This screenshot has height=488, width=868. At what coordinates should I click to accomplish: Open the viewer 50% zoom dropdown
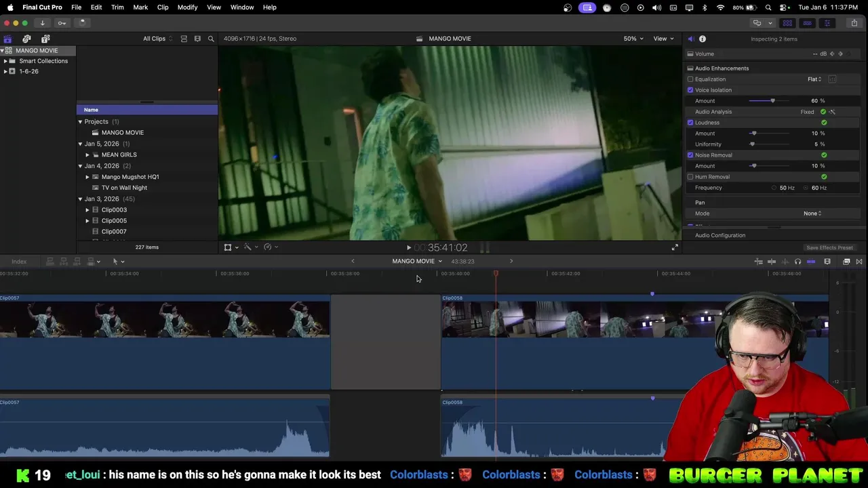point(633,39)
